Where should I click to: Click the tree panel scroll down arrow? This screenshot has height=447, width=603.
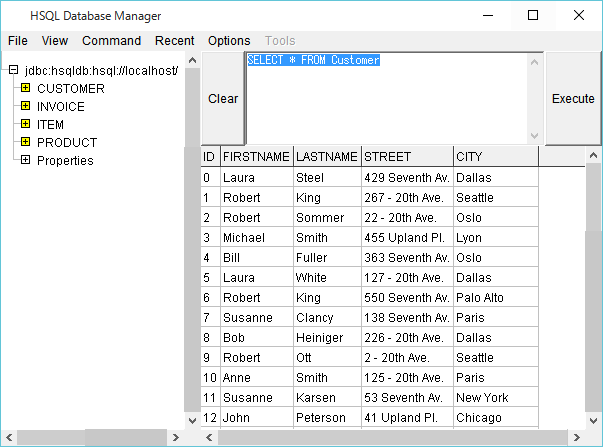(193, 420)
